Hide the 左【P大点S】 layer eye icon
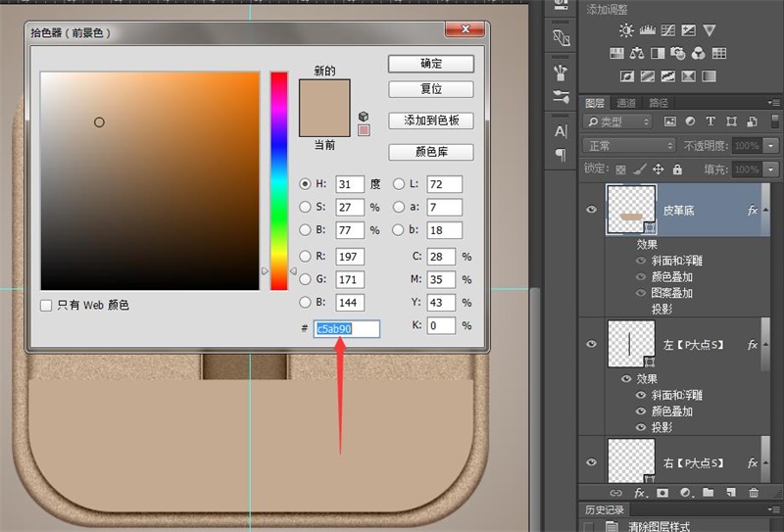 pos(591,344)
